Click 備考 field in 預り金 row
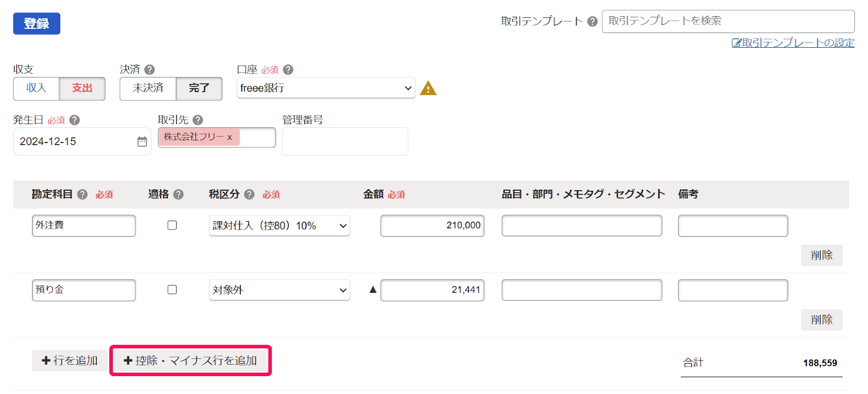The image size is (868, 394). click(x=733, y=290)
